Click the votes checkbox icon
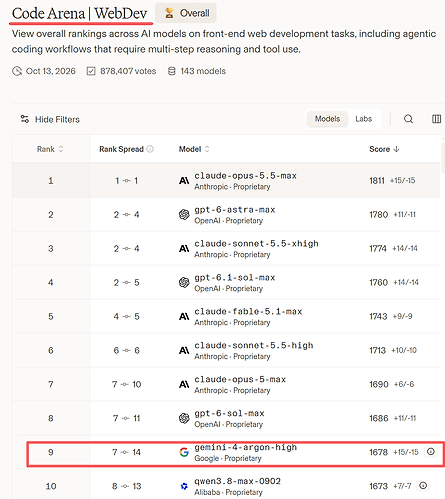Image resolution: width=445 pixels, height=499 pixels. (91, 71)
